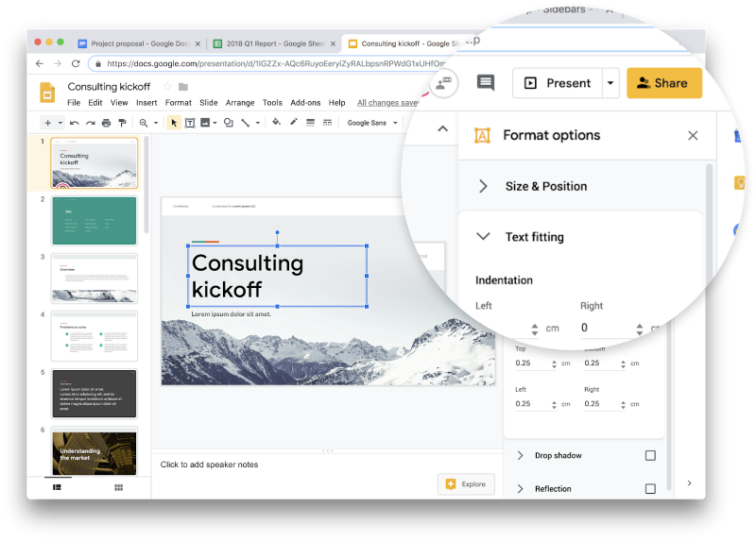Open the Present dropdown arrow
The image size is (756, 541).
pyautogui.click(x=610, y=83)
